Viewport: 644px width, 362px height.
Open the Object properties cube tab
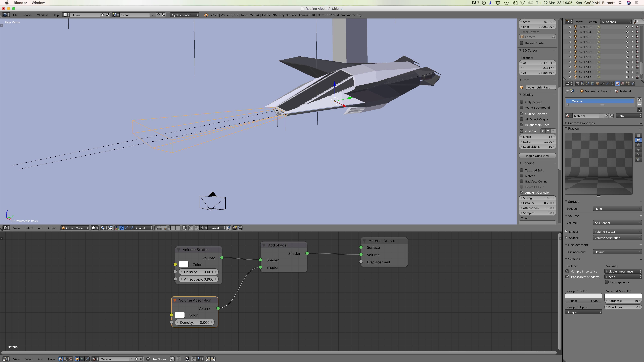click(597, 83)
